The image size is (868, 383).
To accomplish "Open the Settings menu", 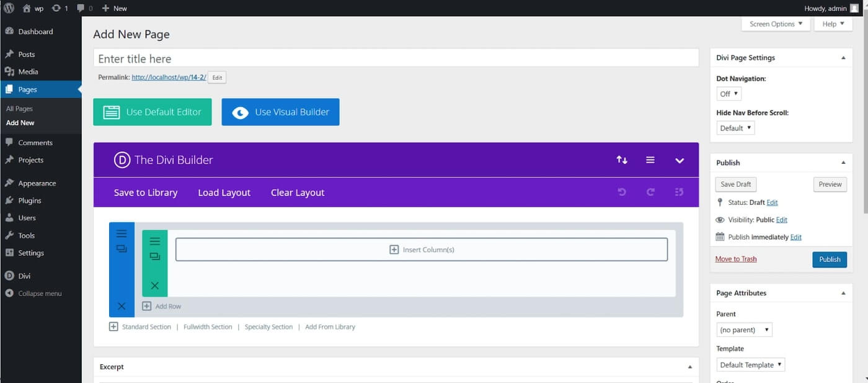I will 31,253.
